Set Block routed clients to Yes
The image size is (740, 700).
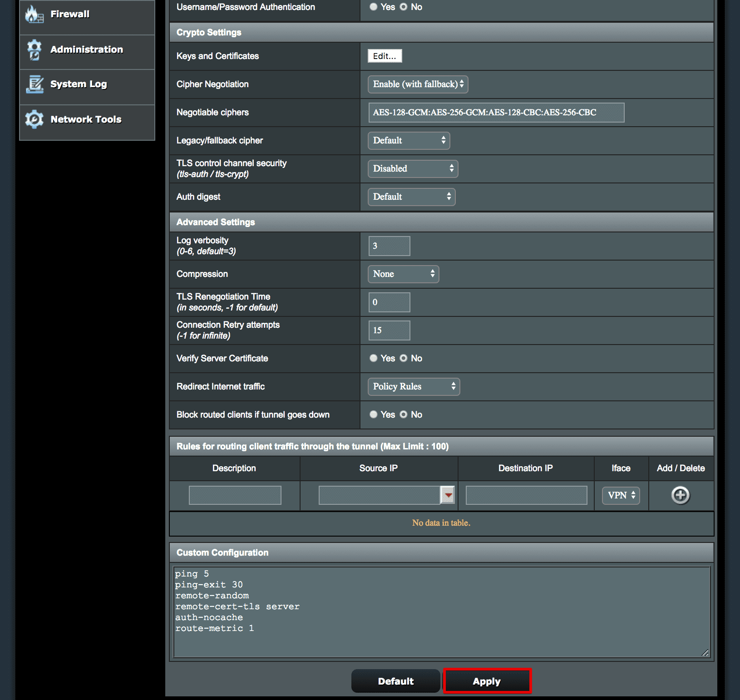[373, 414]
